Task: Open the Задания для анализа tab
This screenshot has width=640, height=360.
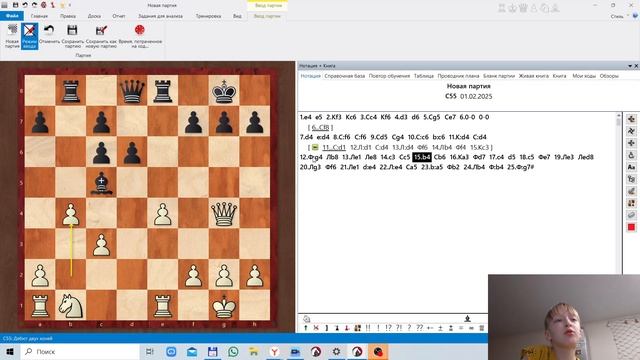Action: pos(160,16)
